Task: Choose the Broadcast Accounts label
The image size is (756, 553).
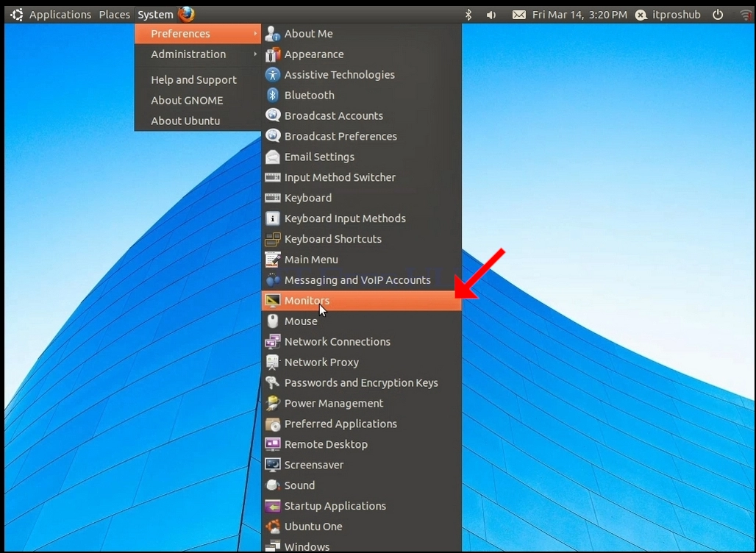Action: tap(334, 115)
